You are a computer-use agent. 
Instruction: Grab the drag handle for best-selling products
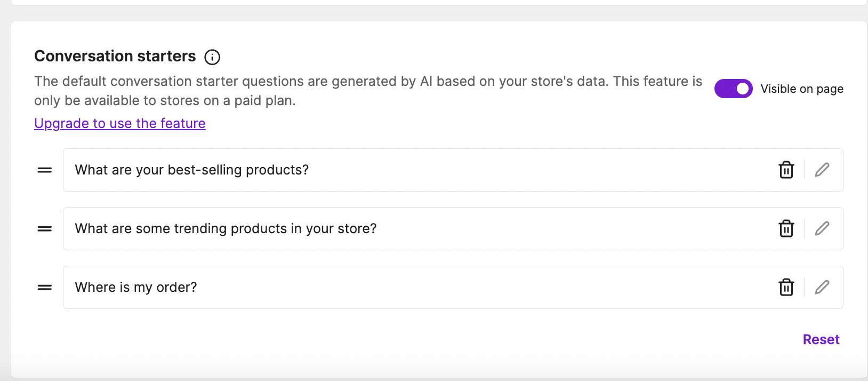[x=45, y=170]
